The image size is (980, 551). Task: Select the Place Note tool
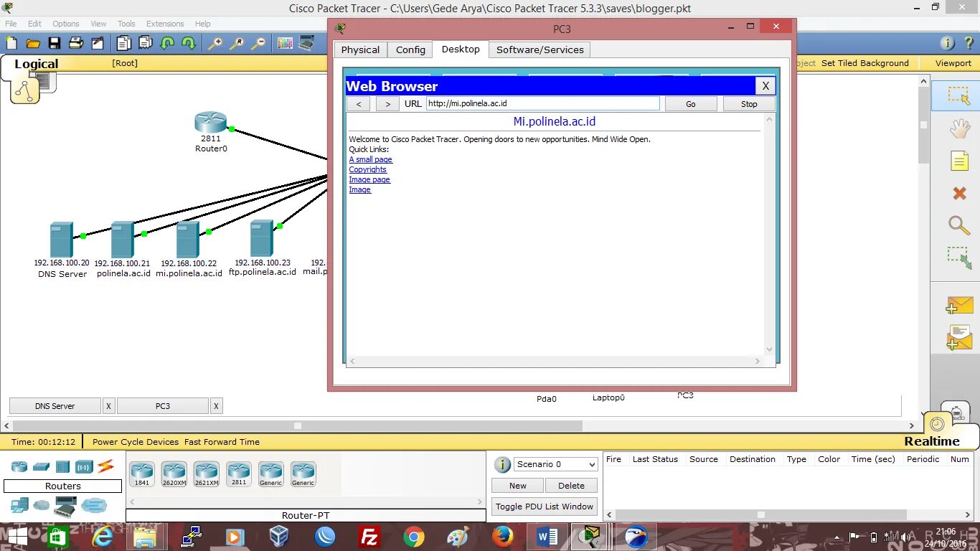click(959, 161)
